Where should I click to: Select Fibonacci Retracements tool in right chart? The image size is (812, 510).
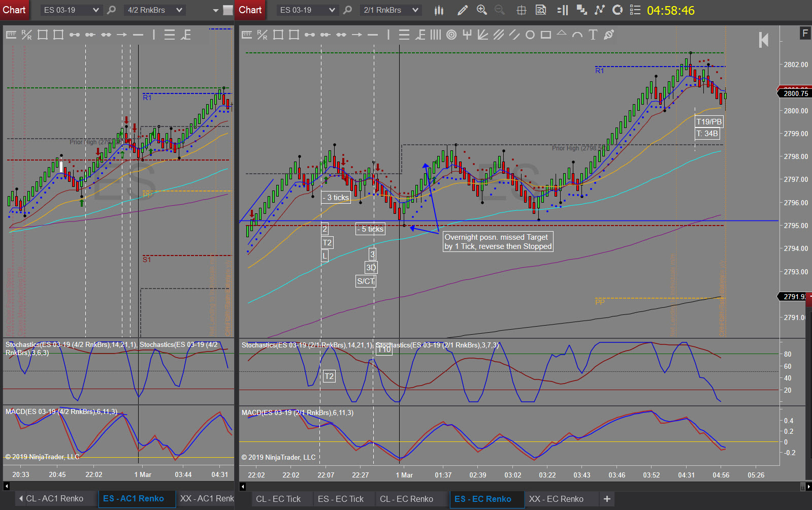404,35
